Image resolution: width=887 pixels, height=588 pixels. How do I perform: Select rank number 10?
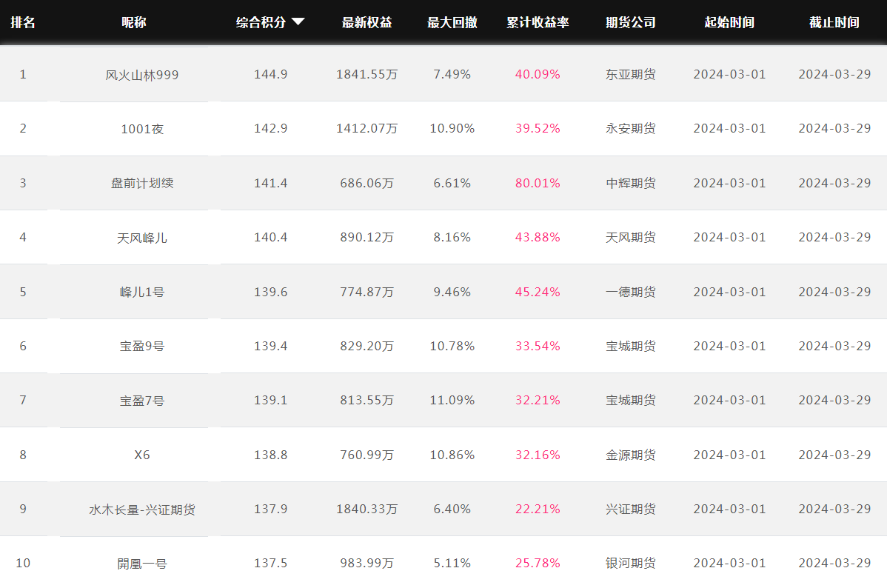[x=23, y=563]
